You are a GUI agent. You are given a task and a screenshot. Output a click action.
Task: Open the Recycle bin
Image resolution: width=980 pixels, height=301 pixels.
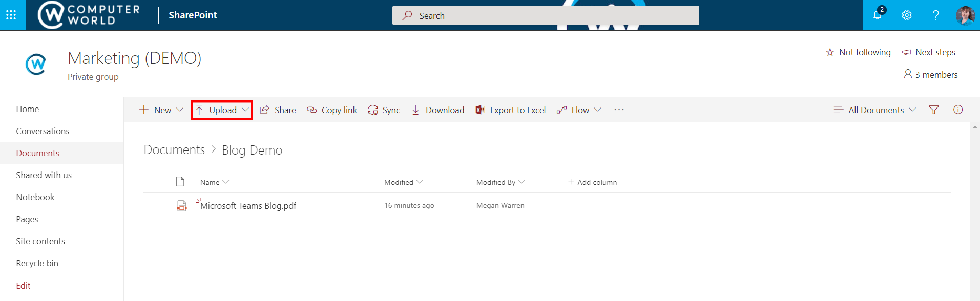coord(37,263)
